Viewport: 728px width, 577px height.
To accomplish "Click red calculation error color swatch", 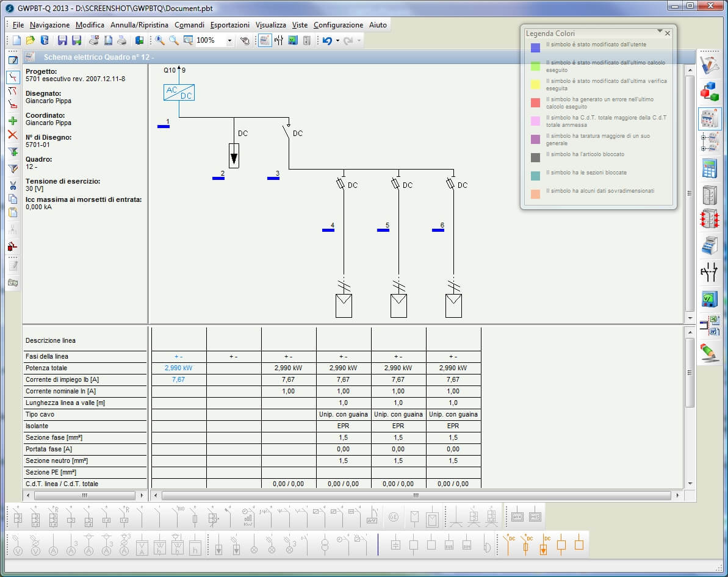I will pyautogui.click(x=535, y=102).
